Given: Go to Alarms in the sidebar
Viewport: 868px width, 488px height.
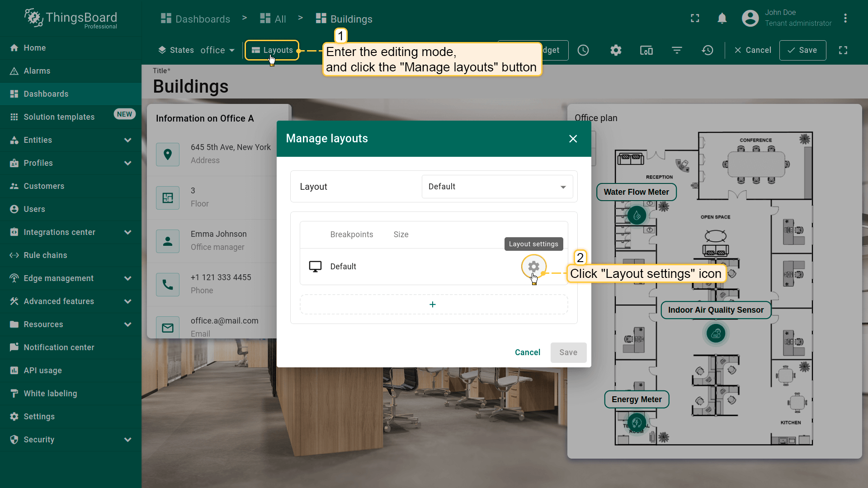Looking at the screenshot, I should 37,71.
